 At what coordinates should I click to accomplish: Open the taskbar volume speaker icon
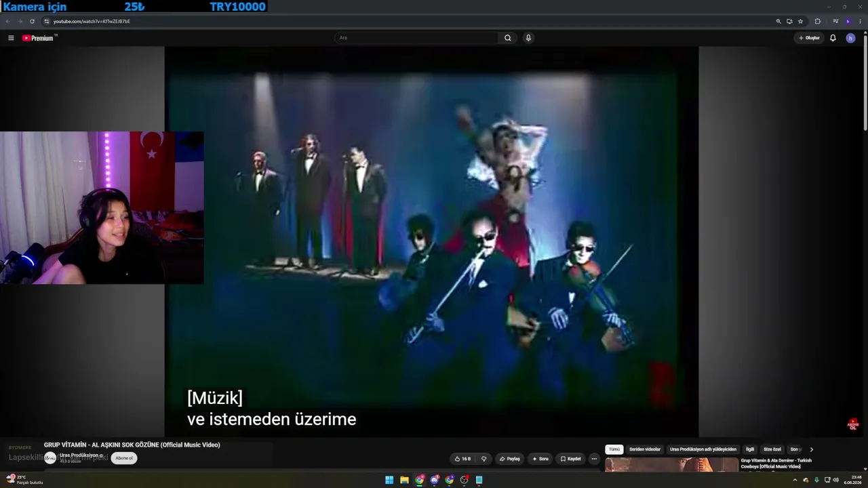tap(836, 480)
